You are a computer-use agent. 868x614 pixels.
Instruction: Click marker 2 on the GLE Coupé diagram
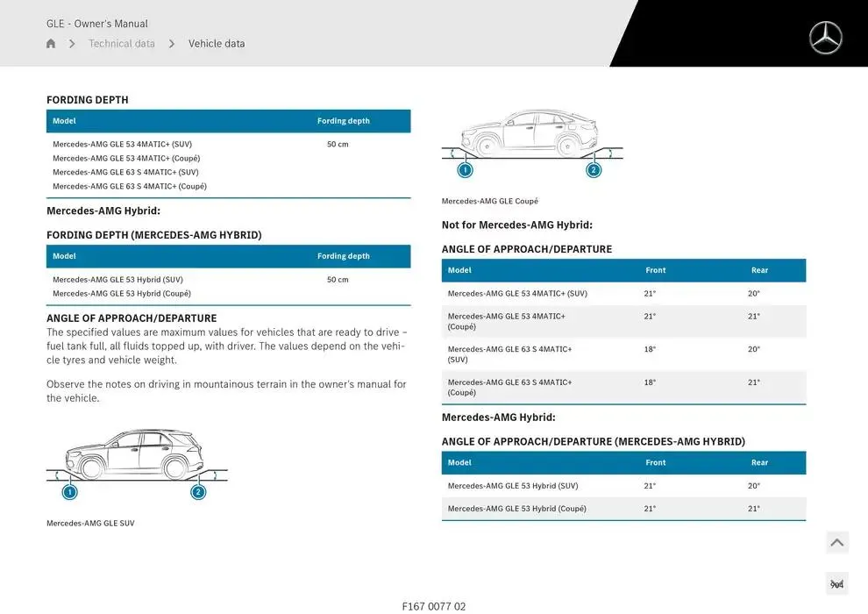(x=594, y=170)
